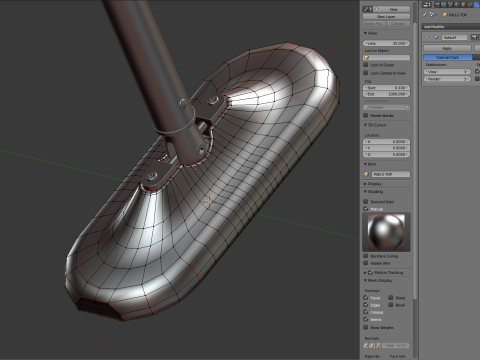Click the Subsurf modifier name field

point(454,37)
